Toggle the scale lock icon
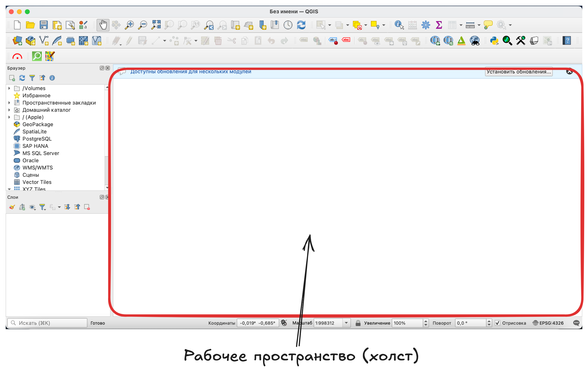This screenshot has height=372, width=588. (358, 323)
